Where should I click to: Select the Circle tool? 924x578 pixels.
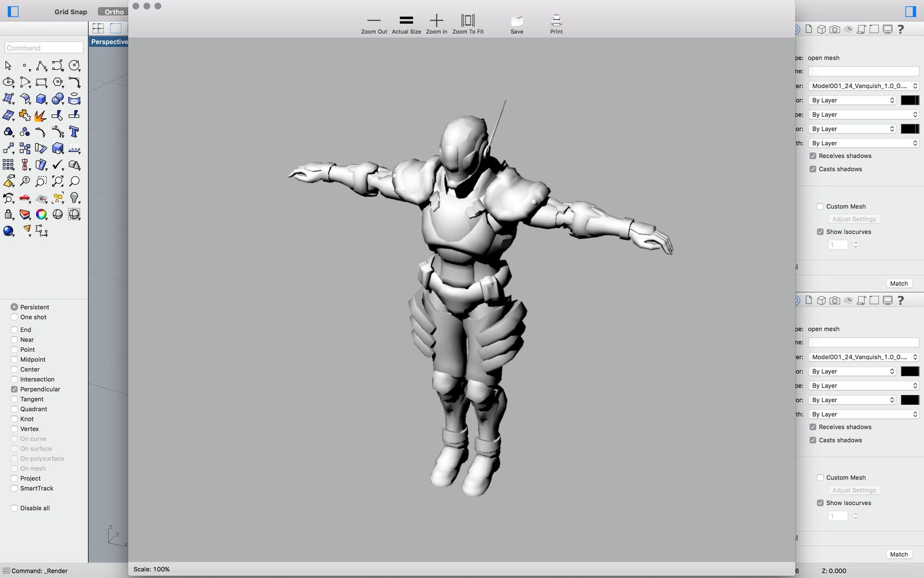(74, 66)
